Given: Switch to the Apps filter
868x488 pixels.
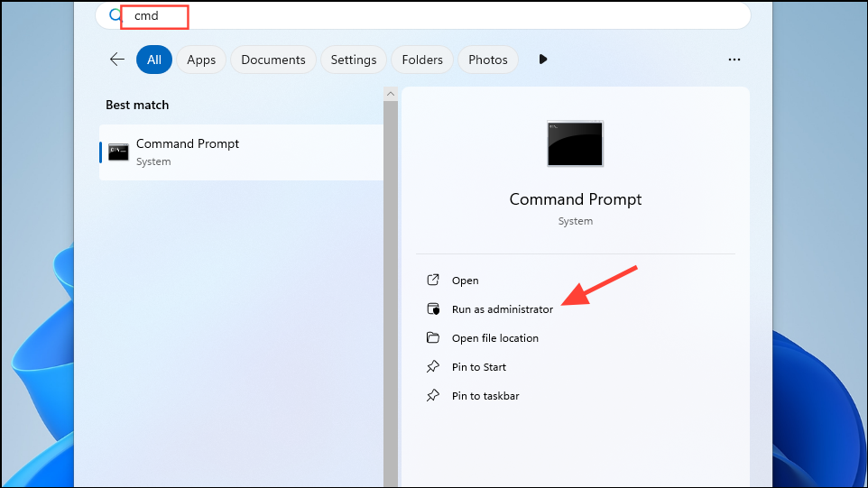Looking at the screenshot, I should 201,60.
